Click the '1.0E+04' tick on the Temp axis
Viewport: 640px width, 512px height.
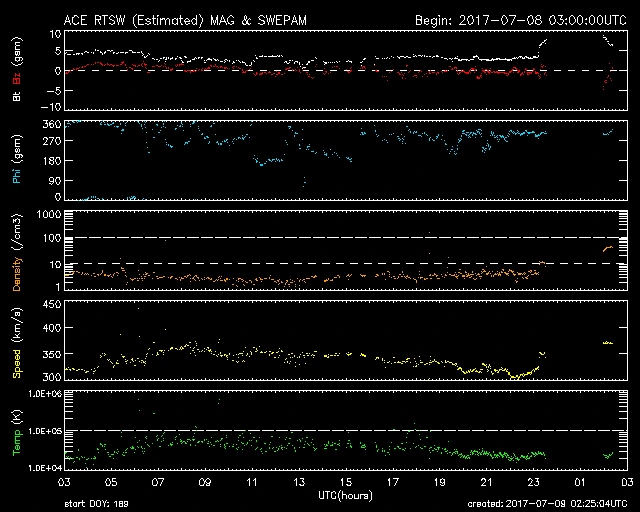tap(45, 468)
